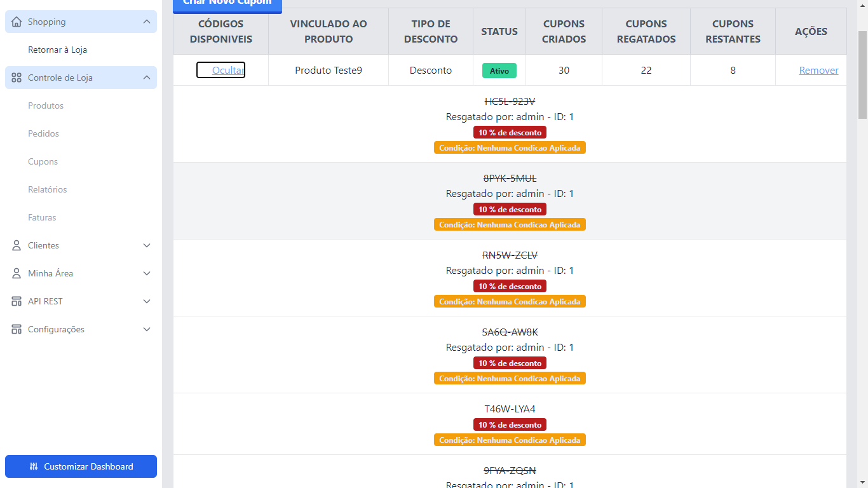This screenshot has width=868, height=488.
Task: Expand the Configurações chevron
Action: (147, 329)
